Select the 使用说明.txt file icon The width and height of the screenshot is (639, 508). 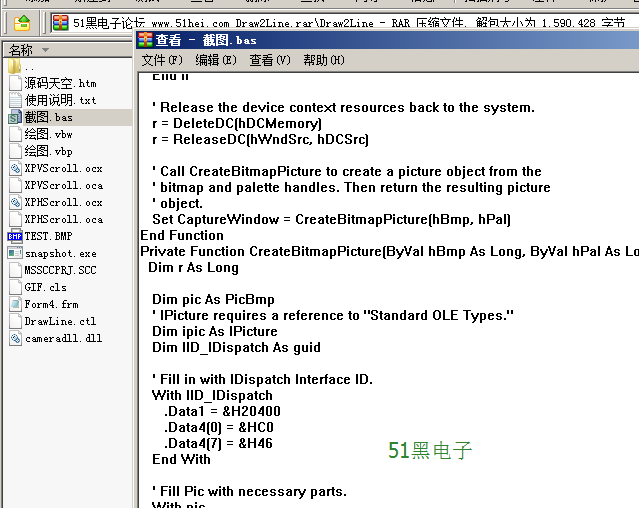click(15, 100)
